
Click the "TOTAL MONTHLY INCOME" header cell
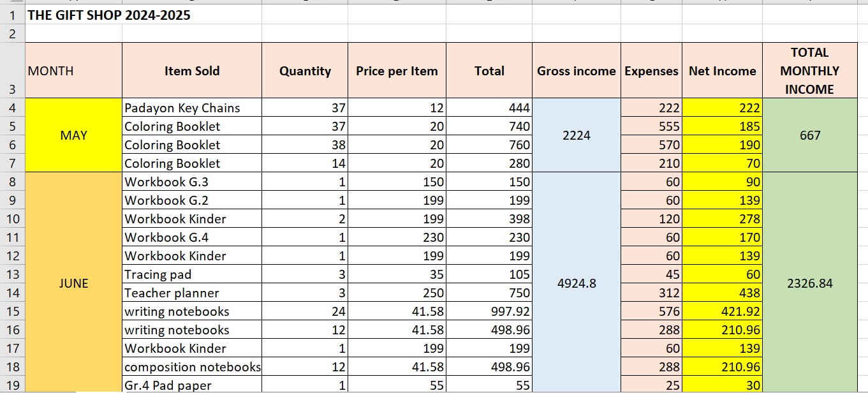(x=809, y=71)
